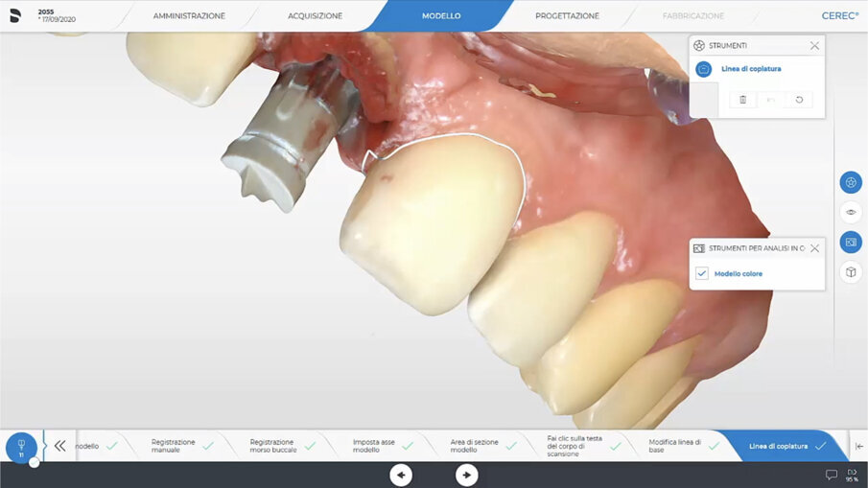The height and width of the screenshot is (488, 868).
Task: Go to next step arrow
Action: [x=466, y=475]
